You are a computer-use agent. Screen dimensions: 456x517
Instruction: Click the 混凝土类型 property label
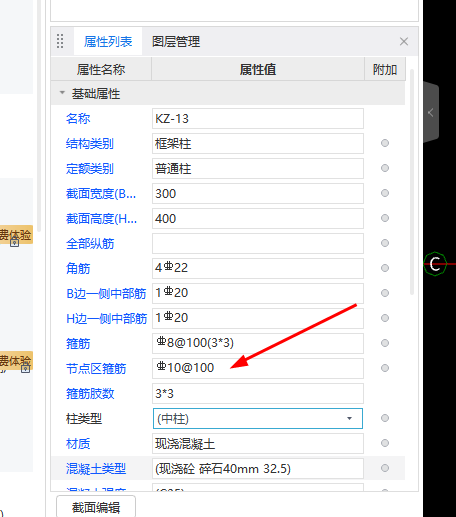pyautogui.click(x=96, y=469)
